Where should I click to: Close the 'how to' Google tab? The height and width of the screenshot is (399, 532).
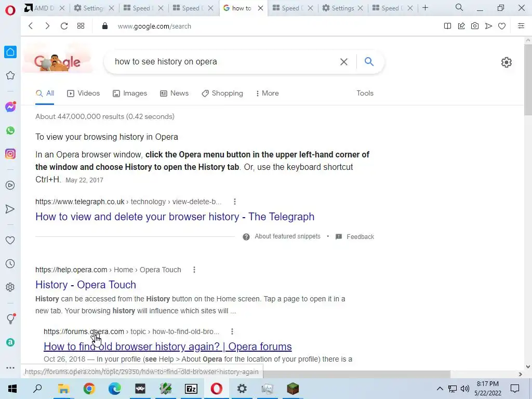click(261, 8)
